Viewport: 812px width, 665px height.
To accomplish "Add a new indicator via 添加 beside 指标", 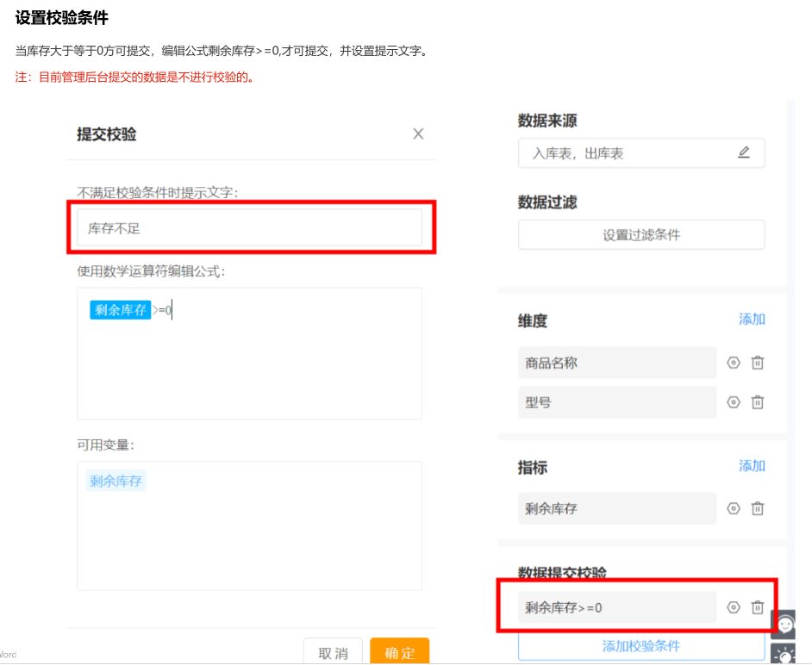I will tap(752, 466).
